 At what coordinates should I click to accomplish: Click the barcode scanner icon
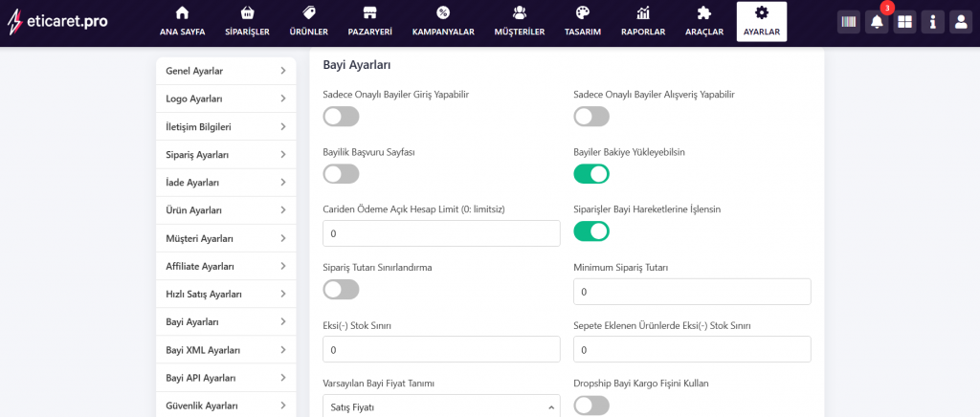pyautogui.click(x=848, y=22)
